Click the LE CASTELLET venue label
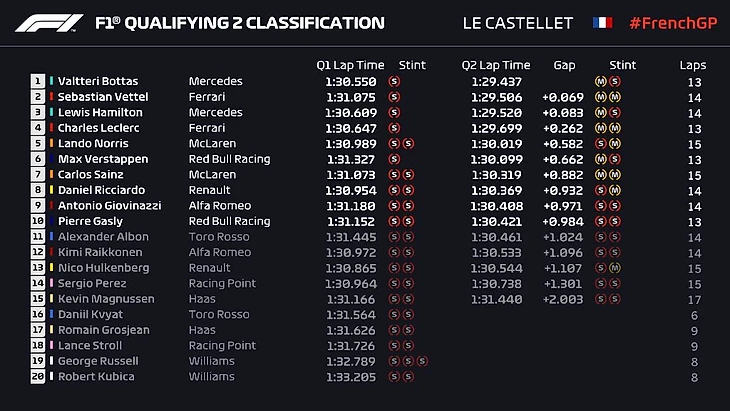 [x=518, y=22]
